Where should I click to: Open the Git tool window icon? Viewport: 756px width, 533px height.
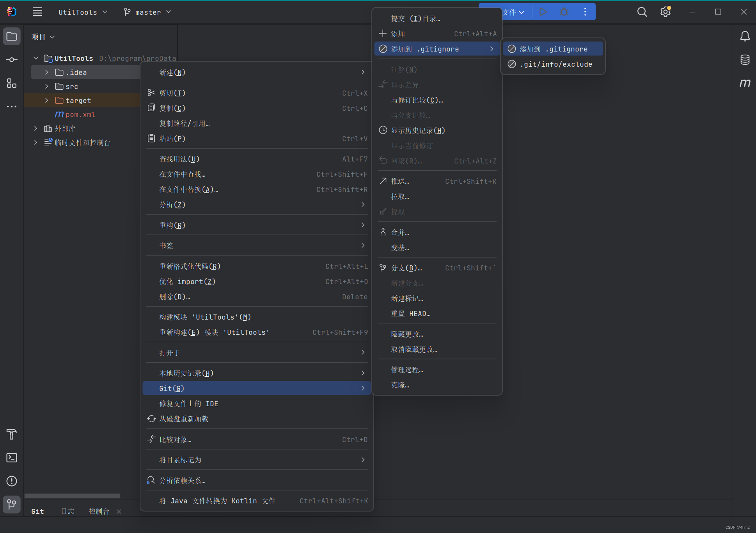pos(12,505)
